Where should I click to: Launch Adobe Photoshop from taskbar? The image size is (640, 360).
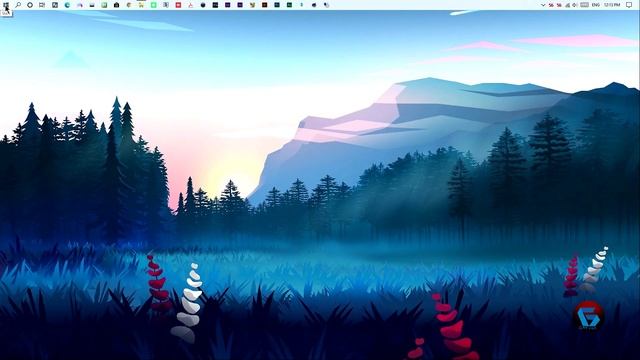277,5
